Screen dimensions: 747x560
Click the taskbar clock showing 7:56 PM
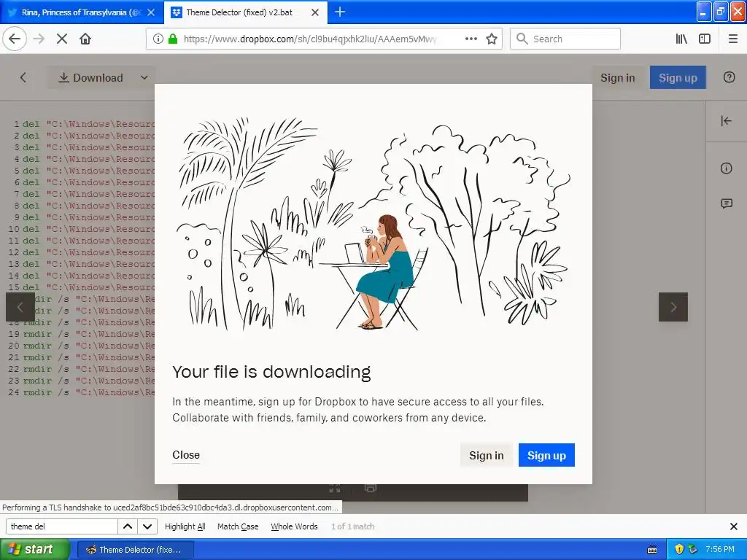(720, 549)
